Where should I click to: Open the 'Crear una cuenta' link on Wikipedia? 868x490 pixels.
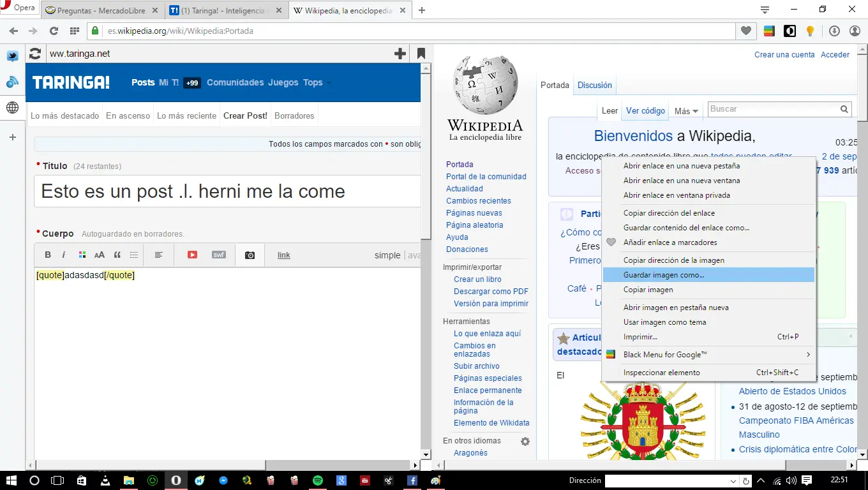pos(784,55)
